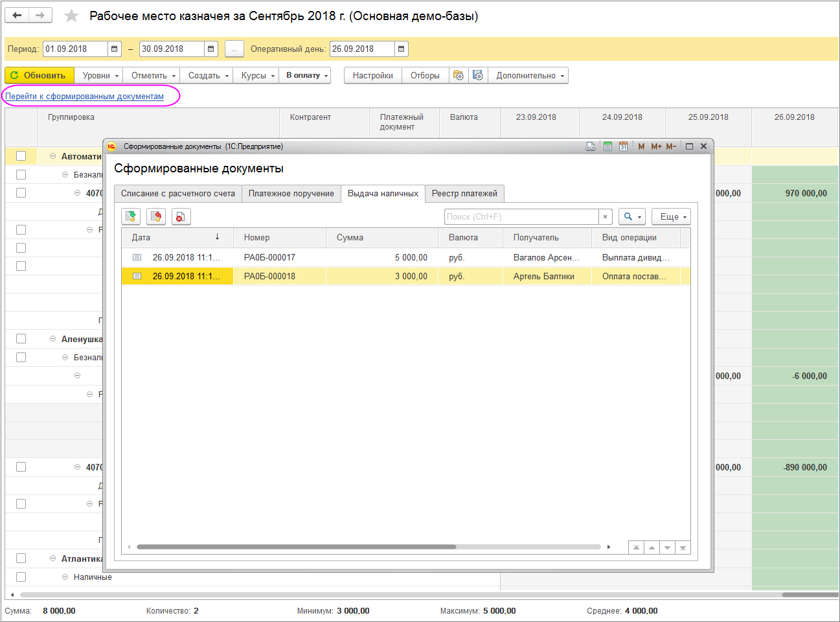
Task: Open the Дополнительно dropdown
Action: pyautogui.click(x=528, y=75)
